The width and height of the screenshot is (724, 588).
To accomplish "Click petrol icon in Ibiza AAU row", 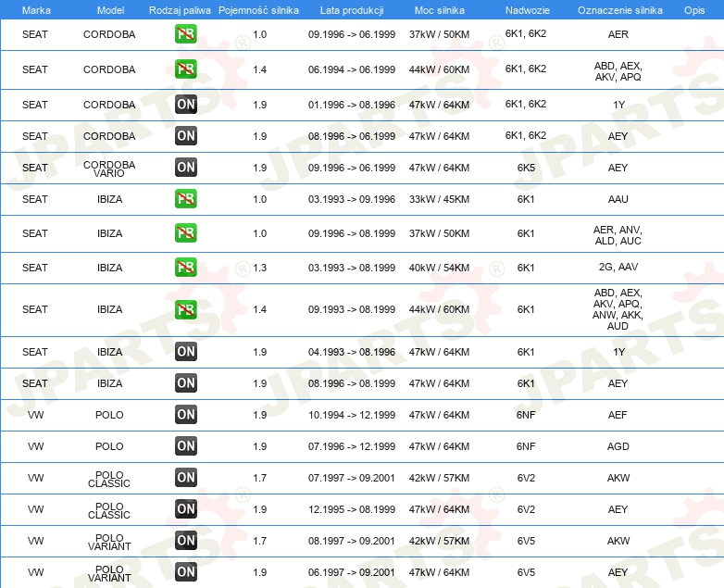I will click(185, 198).
